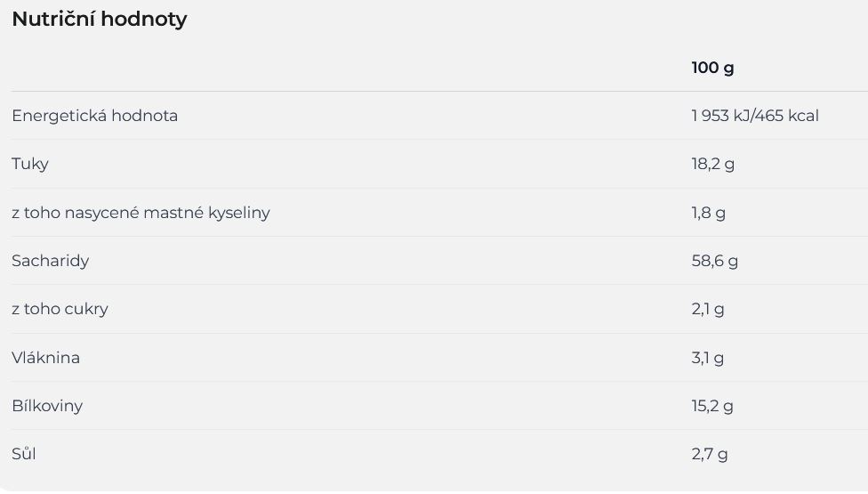Screen dimensions: 868x494
Task: Select the 1,8 g saturated fat value
Action: pyautogui.click(x=709, y=212)
